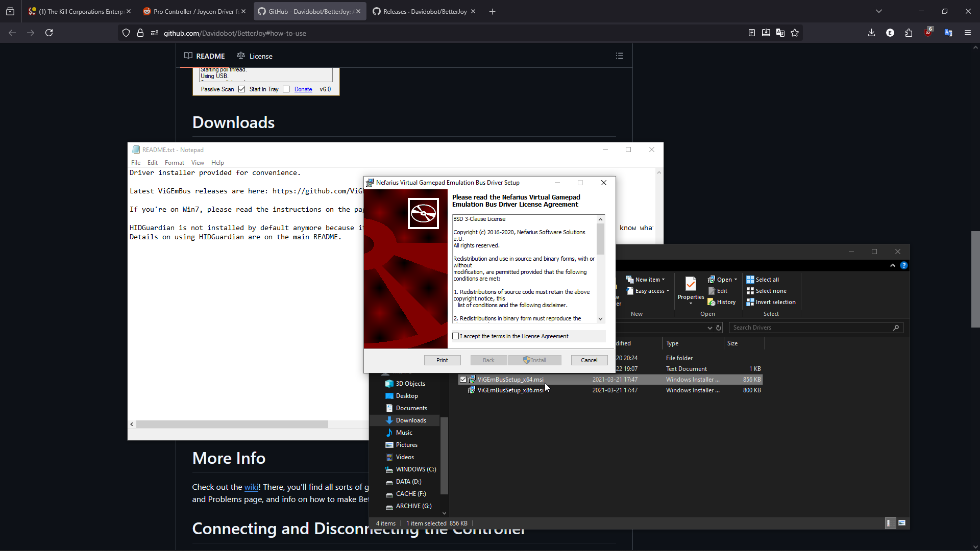Open the wiki link

click(251, 487)
